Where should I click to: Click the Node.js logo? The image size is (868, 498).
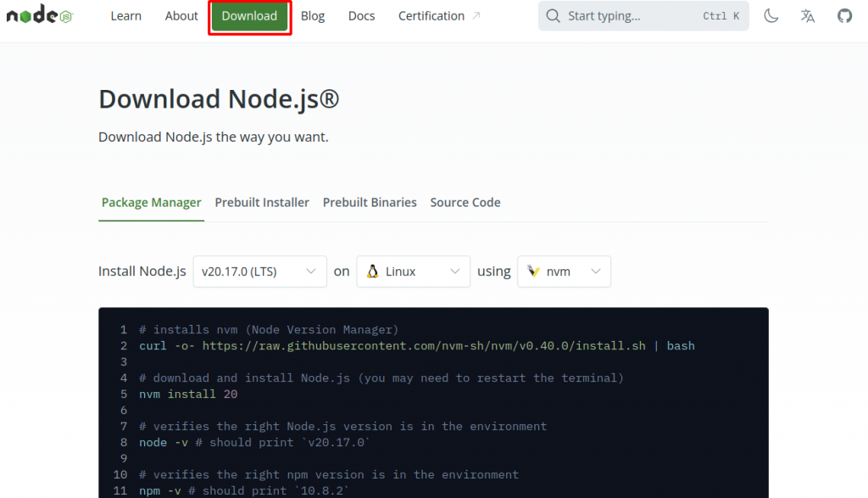click(x=39, y=15)
